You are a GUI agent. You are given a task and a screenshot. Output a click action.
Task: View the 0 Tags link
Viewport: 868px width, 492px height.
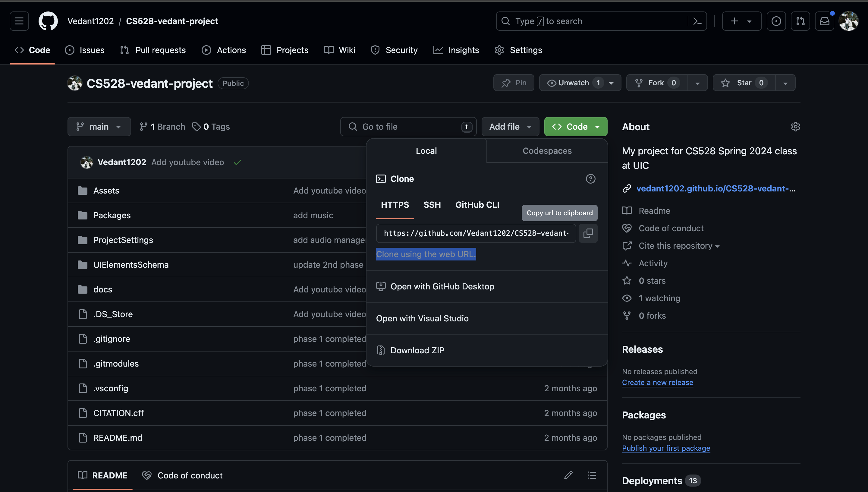211,127
